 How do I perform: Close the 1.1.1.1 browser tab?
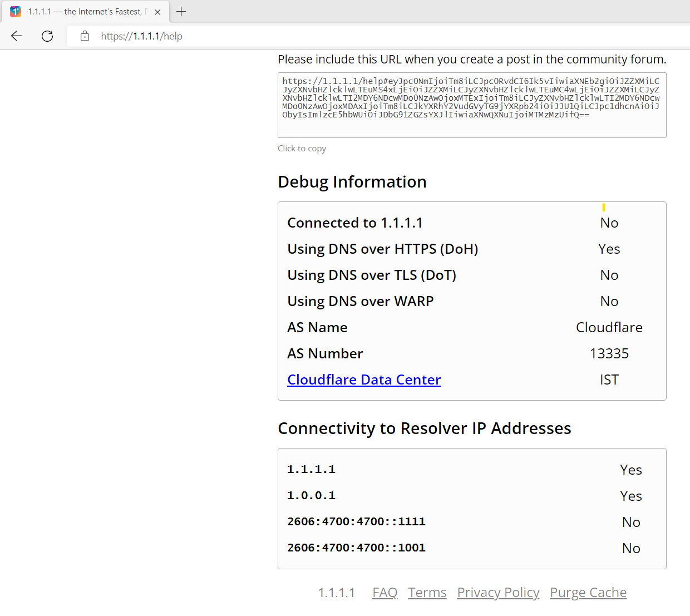(x=157, y=12)
